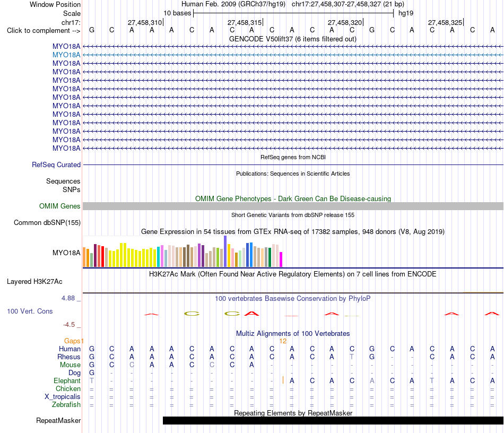Open the RefSeq Curated track label
Viewport: 504px width, 433px height.
pyautogui.click(x=56, y=164)
